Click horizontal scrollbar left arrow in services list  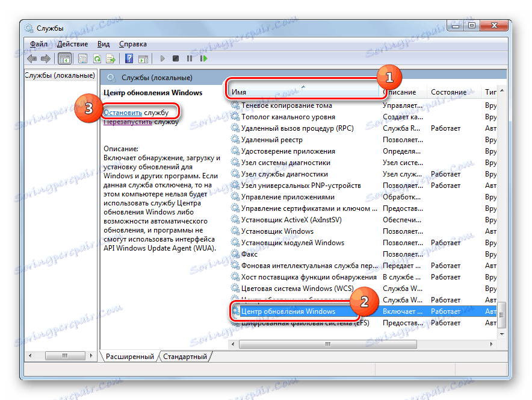pyautogui.click(x=233, y=345)
